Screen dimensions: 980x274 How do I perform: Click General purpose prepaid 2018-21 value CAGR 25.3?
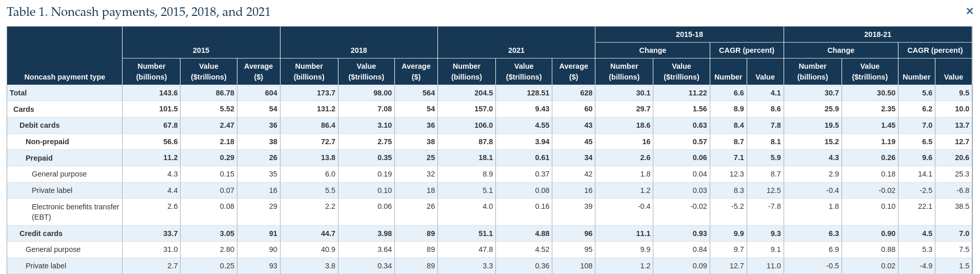coord(962,174)
